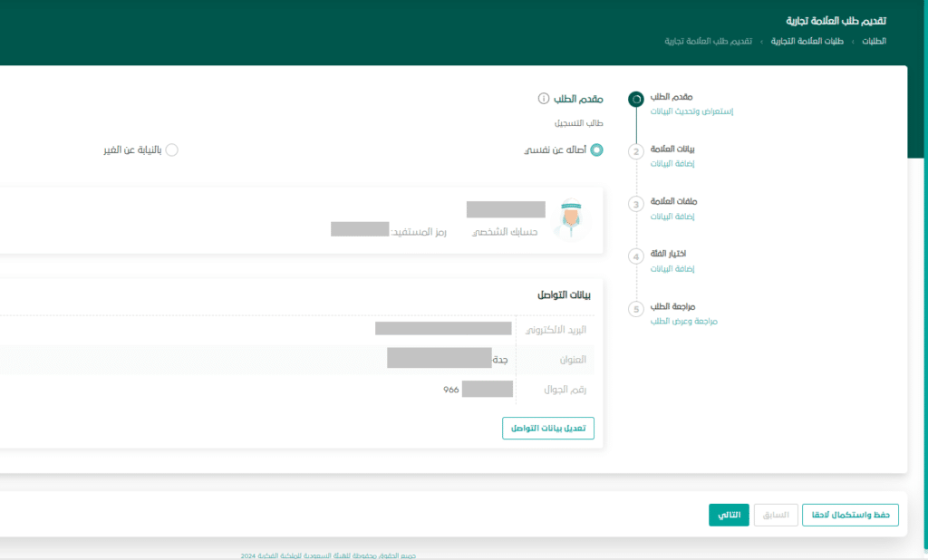Image resolution: width=928 pixels, height=560 pixels.
Task: Click step 2 circle for بيانات العلامة
Action: [x=636, y=151]
